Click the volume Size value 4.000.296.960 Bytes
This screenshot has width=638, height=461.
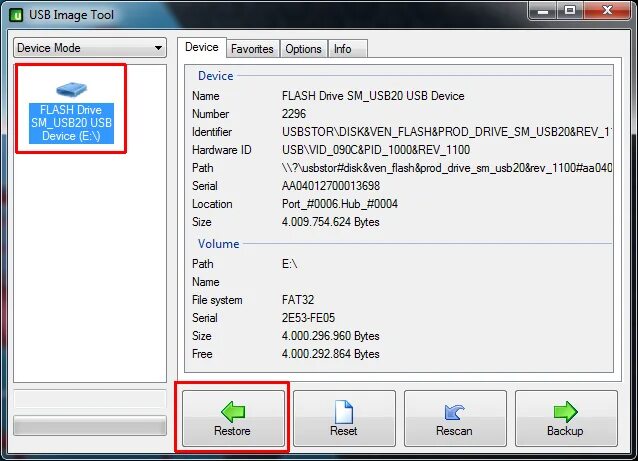330,336
